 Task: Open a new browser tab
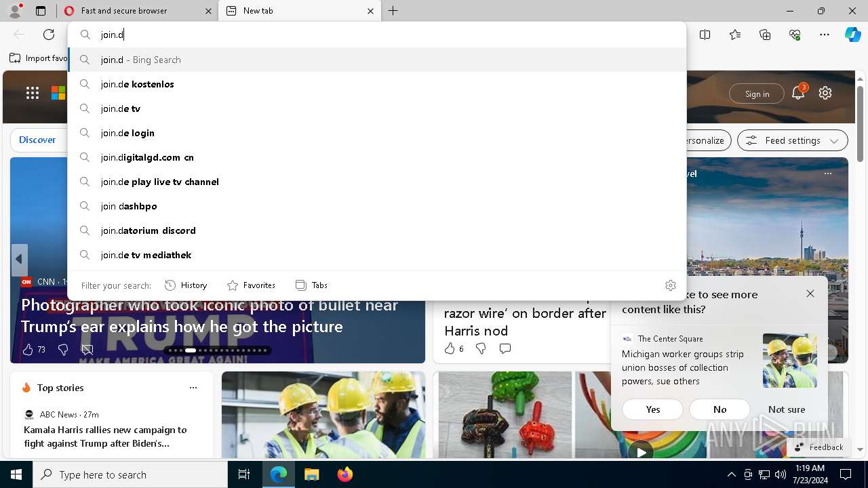tap(393, 11)
